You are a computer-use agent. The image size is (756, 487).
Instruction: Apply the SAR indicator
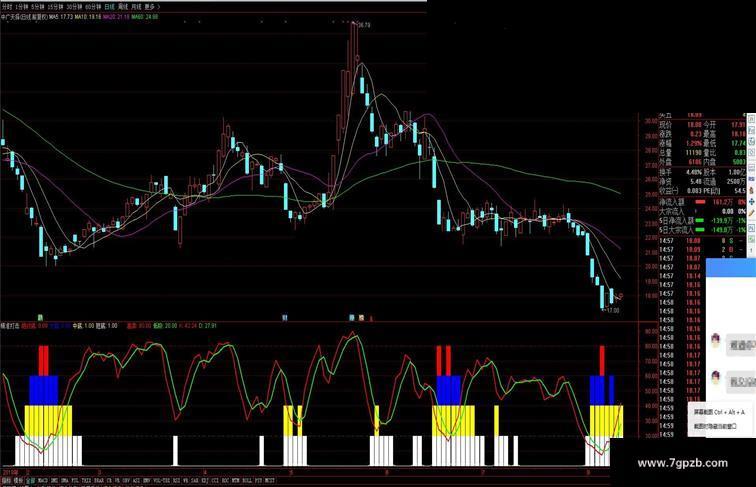(194, 480)
